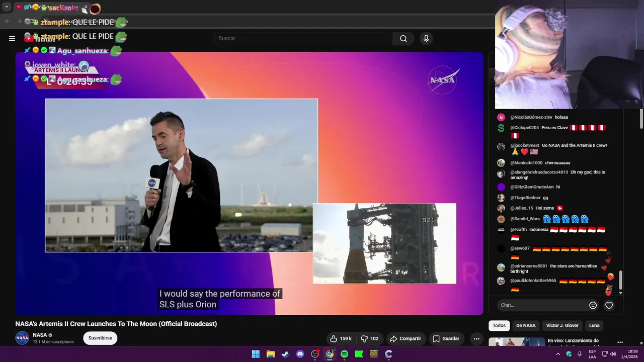Click @Fzafth Indonesia chat message
Image resolution: width=644 pixels, height=362 pixels.
point(558,233)
